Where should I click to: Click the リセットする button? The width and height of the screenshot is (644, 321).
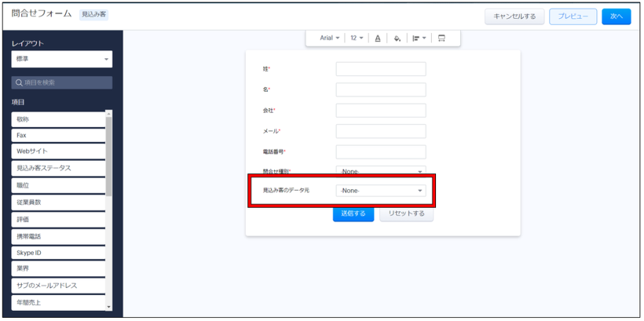point(406,213)
